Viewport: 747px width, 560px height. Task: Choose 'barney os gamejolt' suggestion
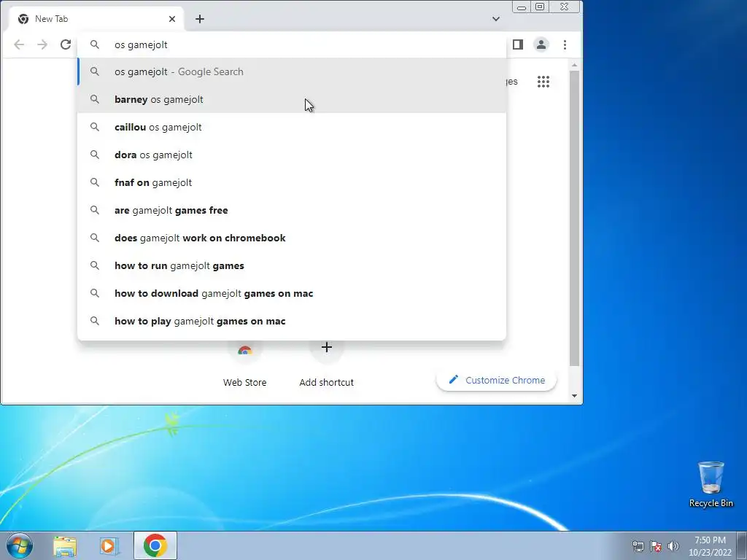292,99
